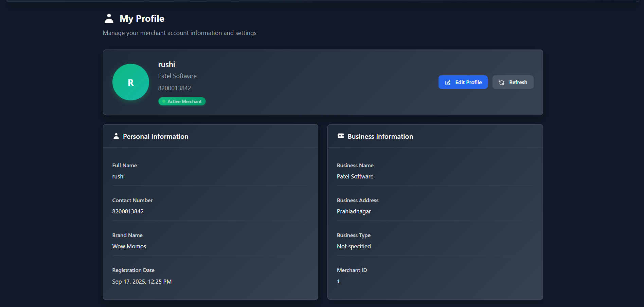Click the Merchant ID value 1

[x=338, y=281]
